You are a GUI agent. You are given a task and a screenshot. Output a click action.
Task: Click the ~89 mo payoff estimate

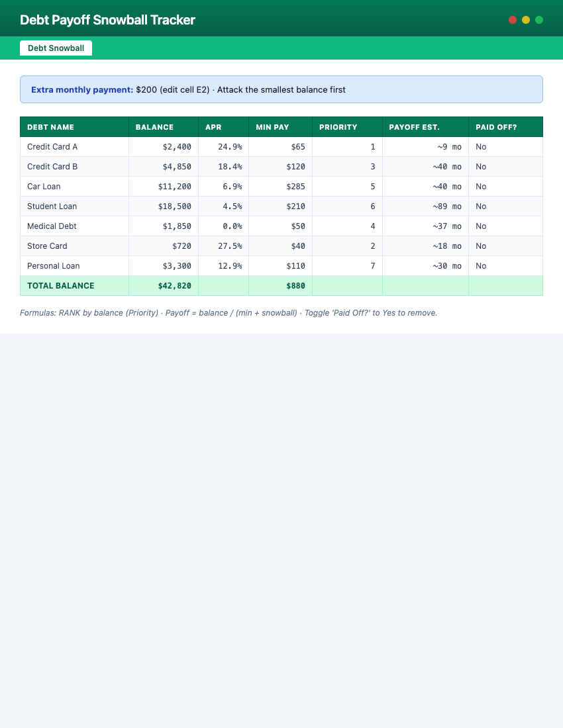click(425, 206)
